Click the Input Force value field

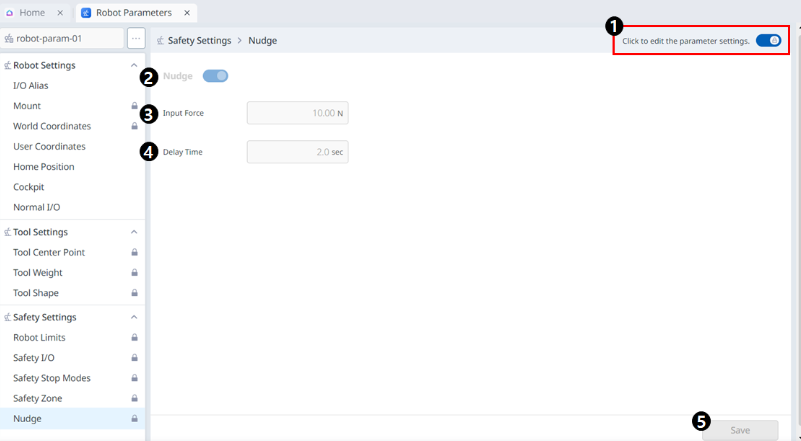(297, 113)
